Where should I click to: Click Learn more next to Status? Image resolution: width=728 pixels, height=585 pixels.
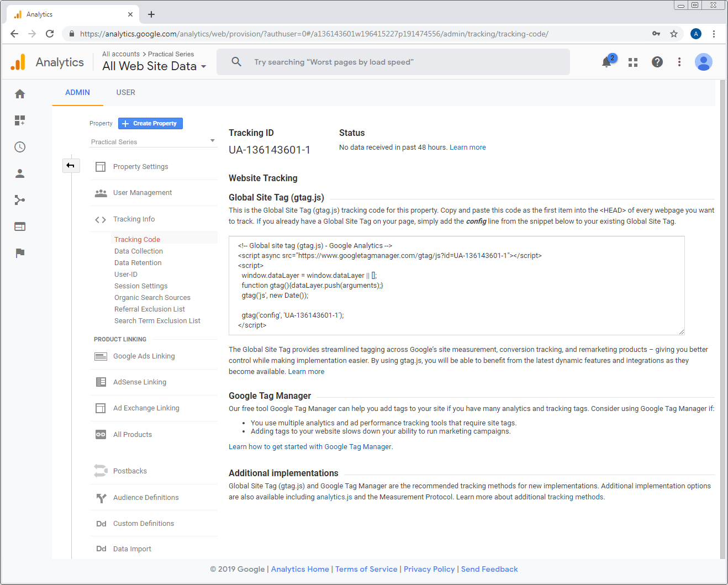pyautogui.click(x=468, y=147)
